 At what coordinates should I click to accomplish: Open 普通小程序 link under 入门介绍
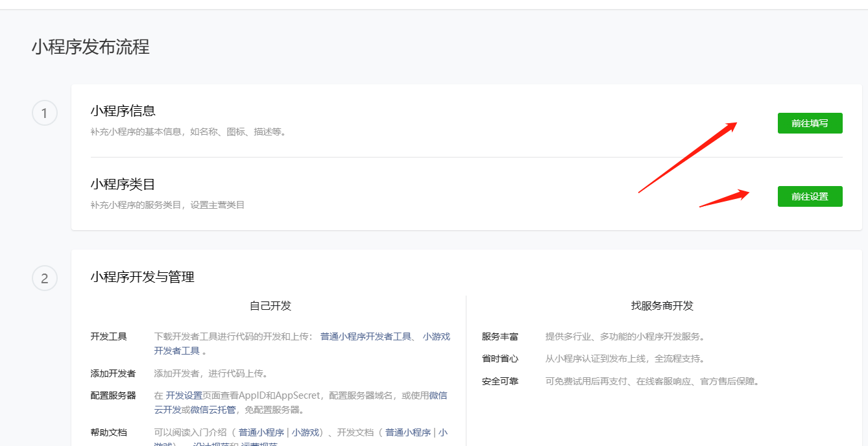point(261,432)
